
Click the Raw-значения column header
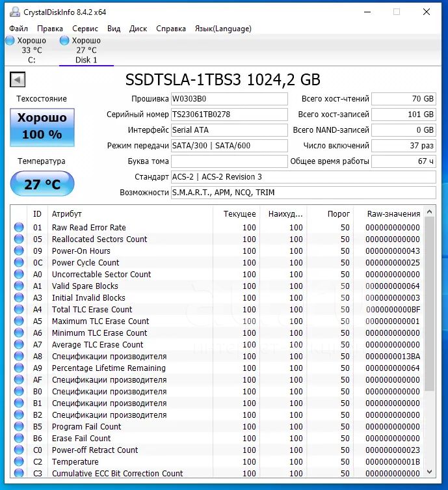[x=389, y=214]
